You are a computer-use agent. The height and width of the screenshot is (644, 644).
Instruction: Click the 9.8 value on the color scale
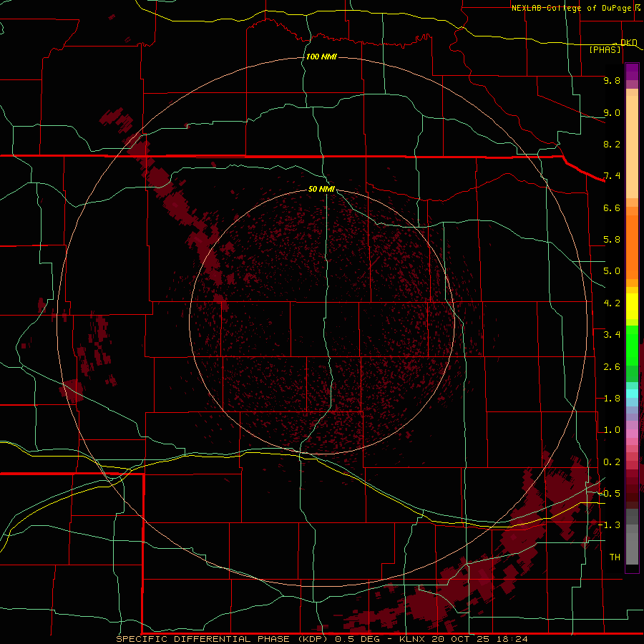coord(612,80)
